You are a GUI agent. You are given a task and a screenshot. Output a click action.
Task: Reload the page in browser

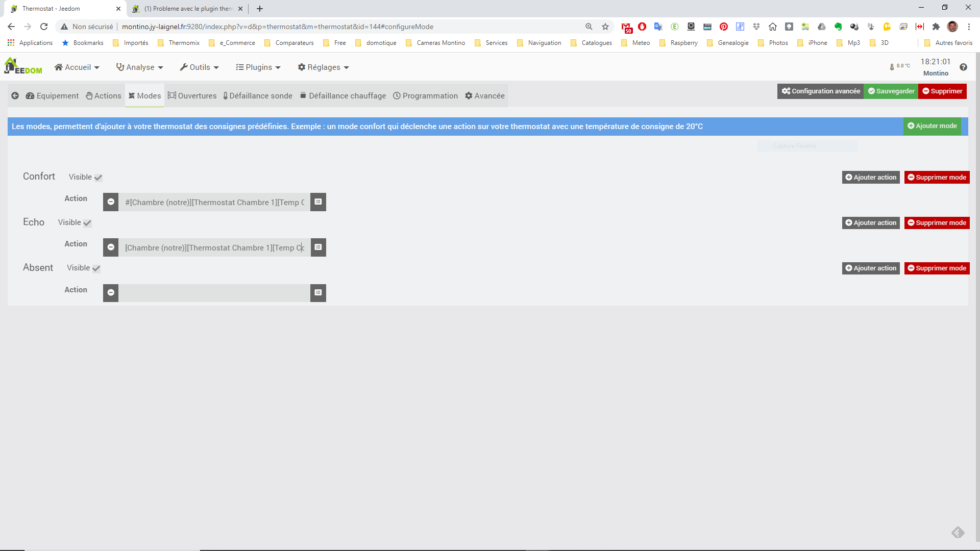tap(44, 27)
